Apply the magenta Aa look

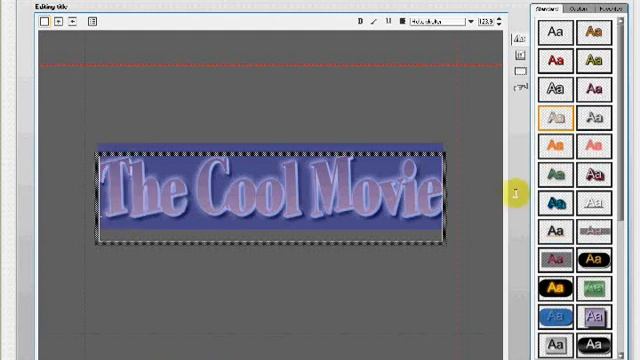[594, 89]
